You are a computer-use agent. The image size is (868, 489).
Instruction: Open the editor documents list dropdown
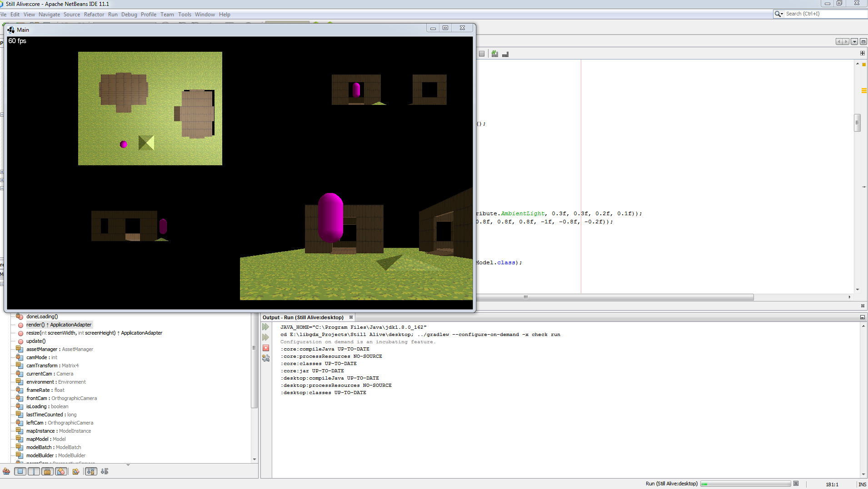click(x=854, y=41)
